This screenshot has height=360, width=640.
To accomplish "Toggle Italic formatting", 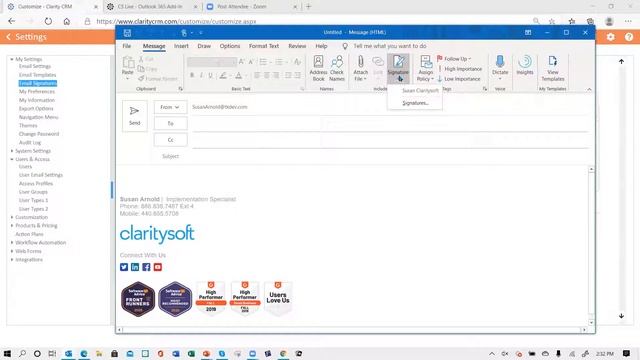I will (201, 75).
